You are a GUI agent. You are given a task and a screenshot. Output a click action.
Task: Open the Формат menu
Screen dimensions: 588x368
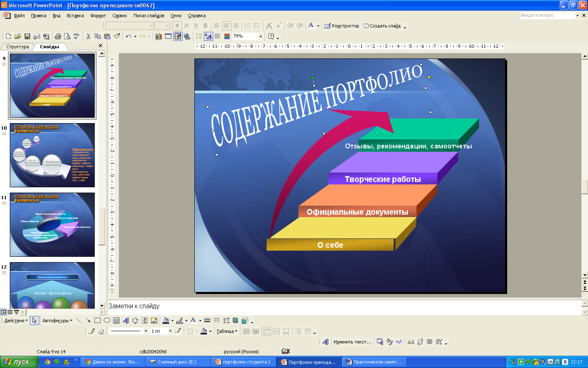[x=98, y=16]
